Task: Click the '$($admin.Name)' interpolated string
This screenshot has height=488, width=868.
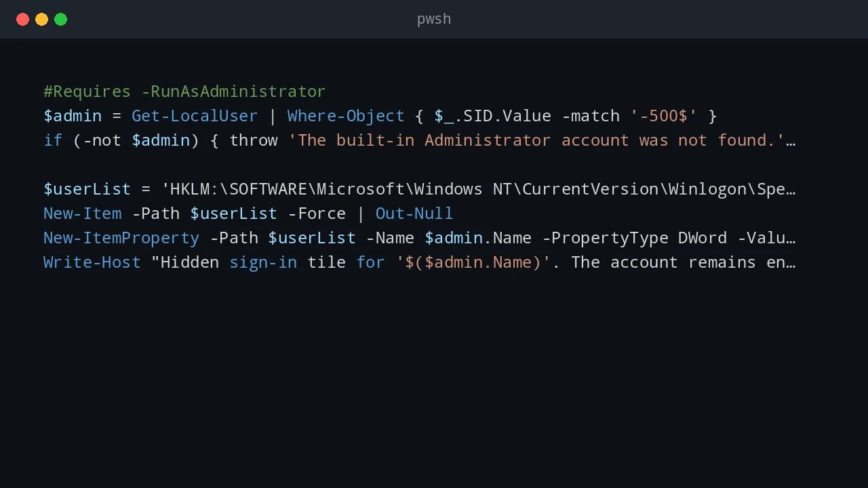Action: (x=473, y=262)
